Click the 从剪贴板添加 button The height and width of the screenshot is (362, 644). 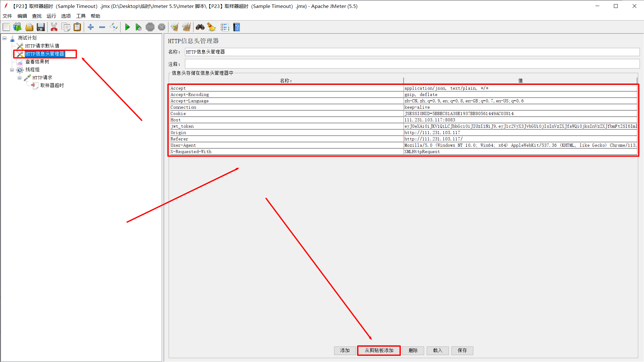(x=379, y=351)
